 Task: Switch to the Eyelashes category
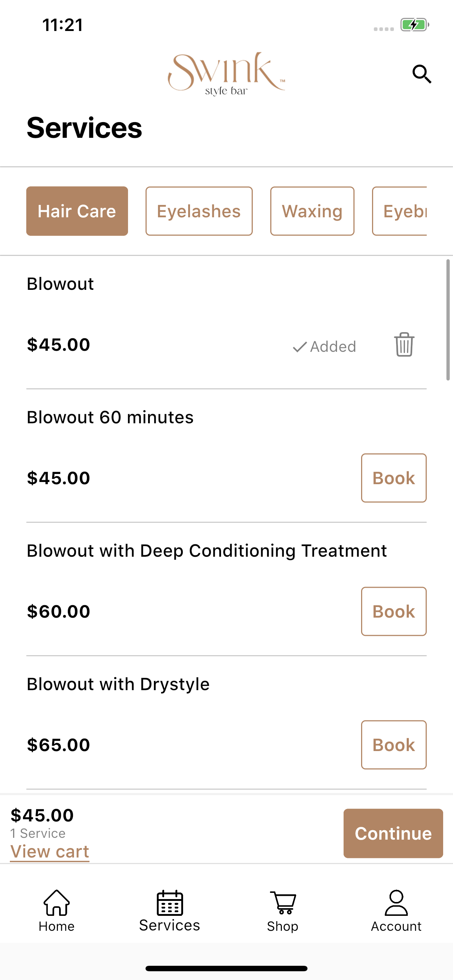[199, 211]
